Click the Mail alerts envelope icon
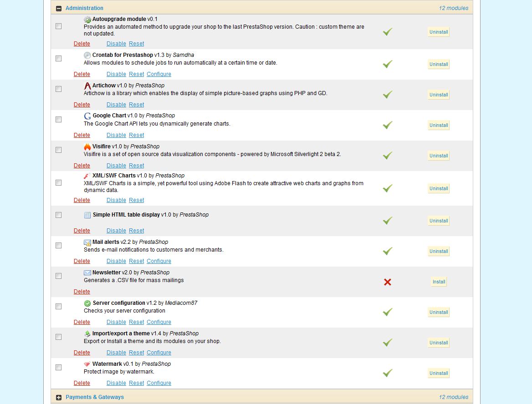532x404 pixels. [x=87, y=242]
